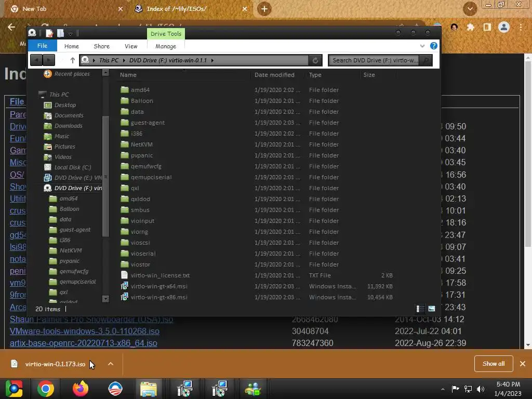The height and width of the screenshot is (399, 532).
Task: Close the downloads bar
Action: pyautogui.click(x=523, y=364)
